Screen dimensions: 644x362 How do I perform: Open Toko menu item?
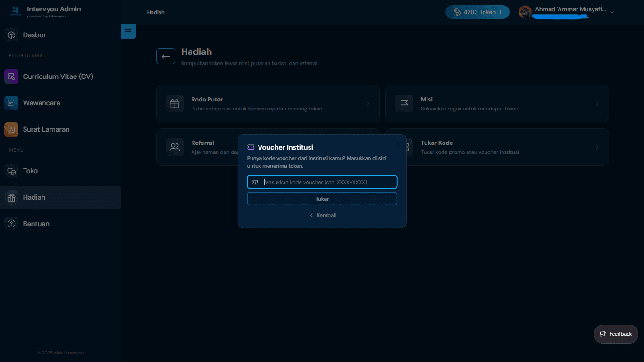(x=60, y=171)
